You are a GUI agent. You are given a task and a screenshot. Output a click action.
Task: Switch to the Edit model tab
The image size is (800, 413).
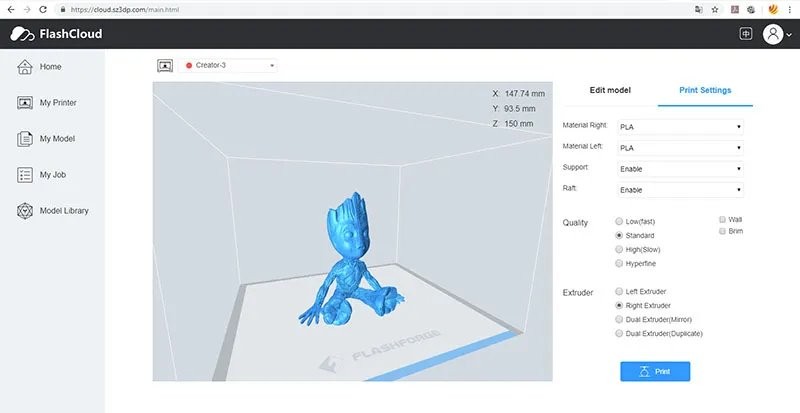[610, 90]
